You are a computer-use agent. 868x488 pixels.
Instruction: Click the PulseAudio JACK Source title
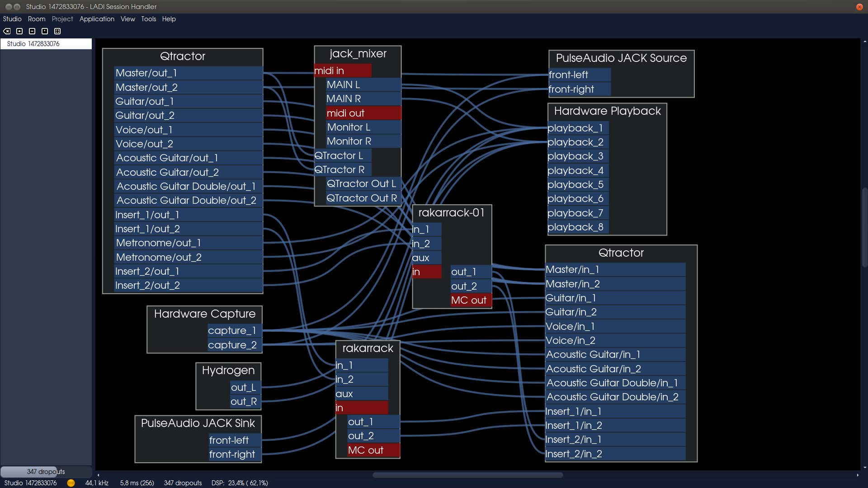point(621,58)
